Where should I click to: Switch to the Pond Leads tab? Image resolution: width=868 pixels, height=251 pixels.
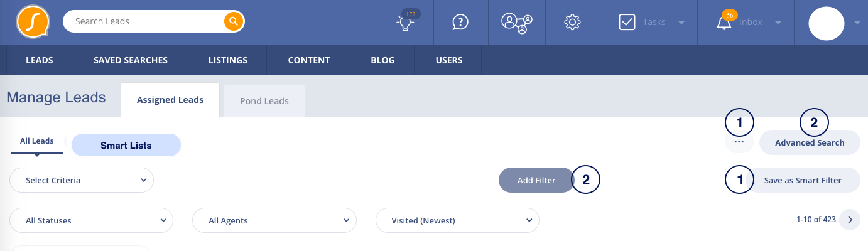[264, 101]
